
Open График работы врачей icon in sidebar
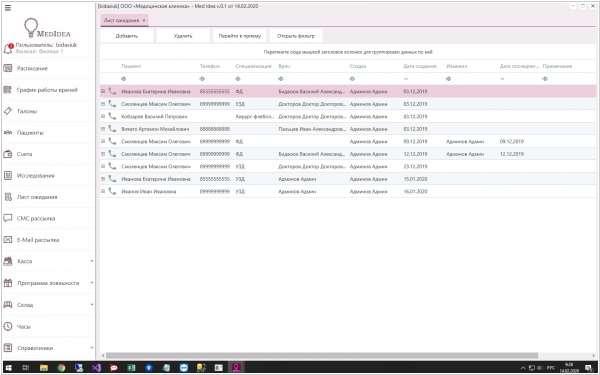(8, 90)
